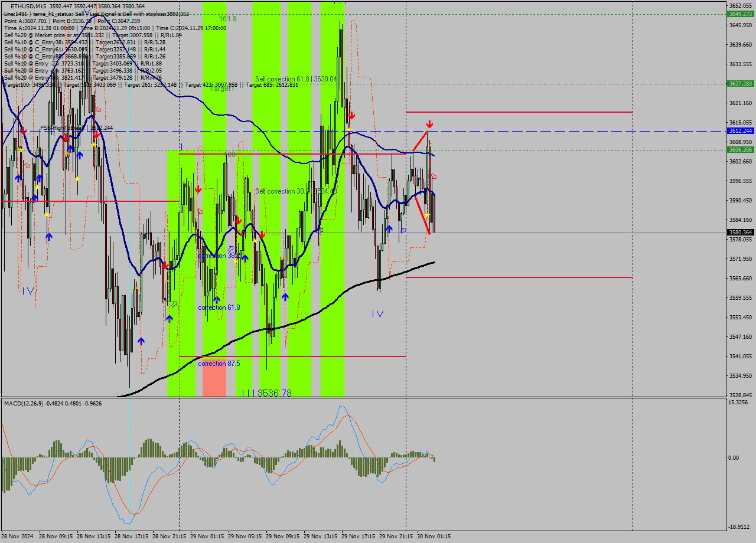Viewport: 756px width, 543px height.
Task: Click the blue 3612.244 price label
Action: tap(740, 131)
